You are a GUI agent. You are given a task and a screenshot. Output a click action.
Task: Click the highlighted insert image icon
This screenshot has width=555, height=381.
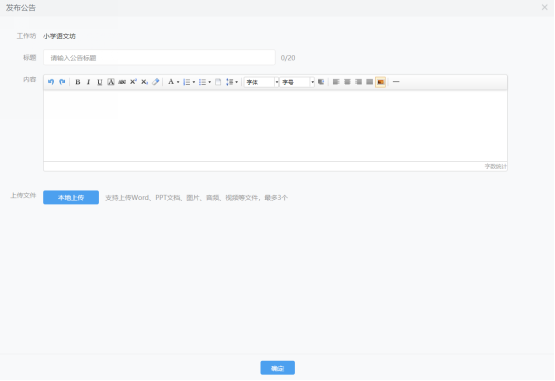click(381, 82)
